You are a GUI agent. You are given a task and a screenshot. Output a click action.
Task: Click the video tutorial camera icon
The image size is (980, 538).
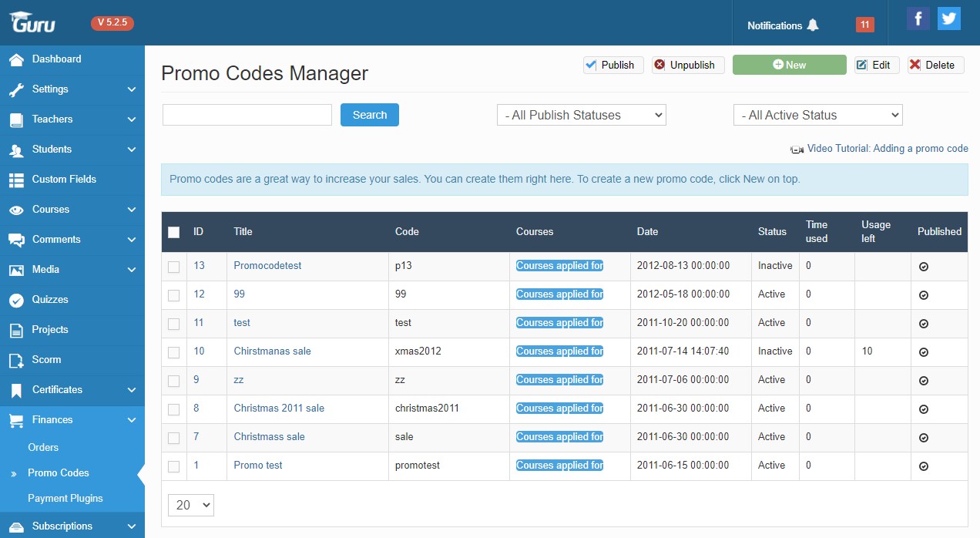click(x=797, y=149)
